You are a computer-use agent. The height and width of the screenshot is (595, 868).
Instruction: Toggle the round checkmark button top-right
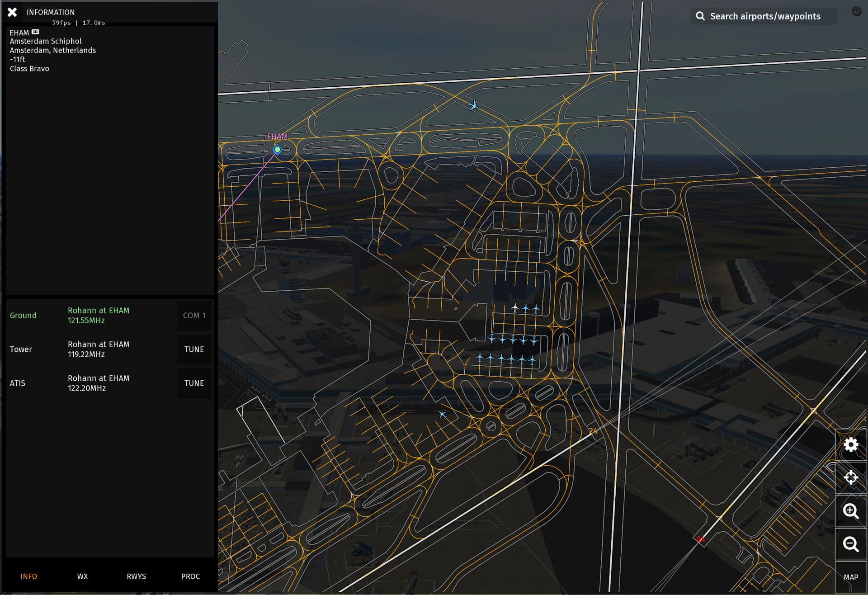[856, 11]
